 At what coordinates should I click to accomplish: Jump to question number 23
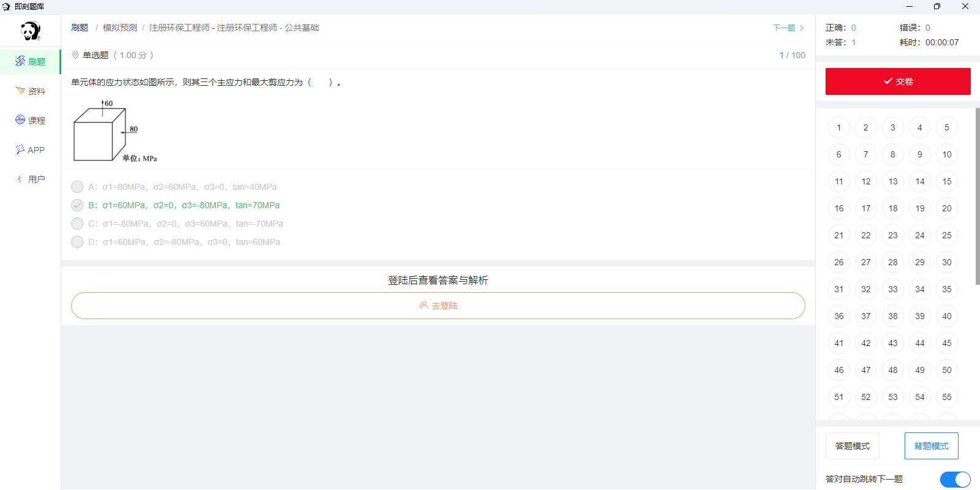coord(892,235)
